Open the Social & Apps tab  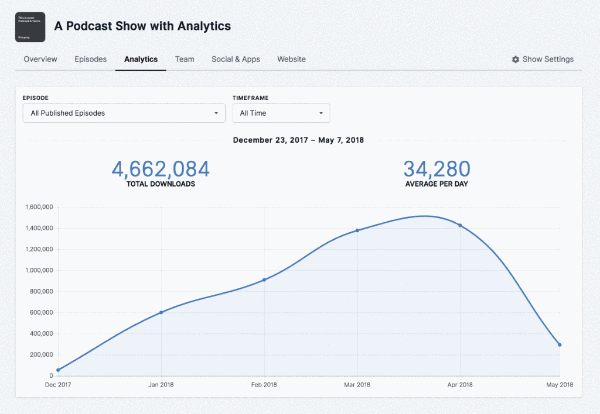tap(235, 59)
